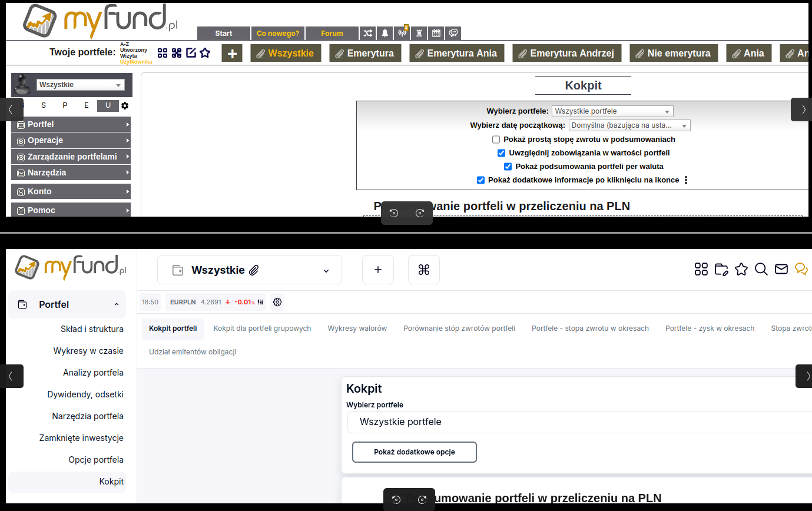Click the edit-folder icon in top right

[721, 270]
